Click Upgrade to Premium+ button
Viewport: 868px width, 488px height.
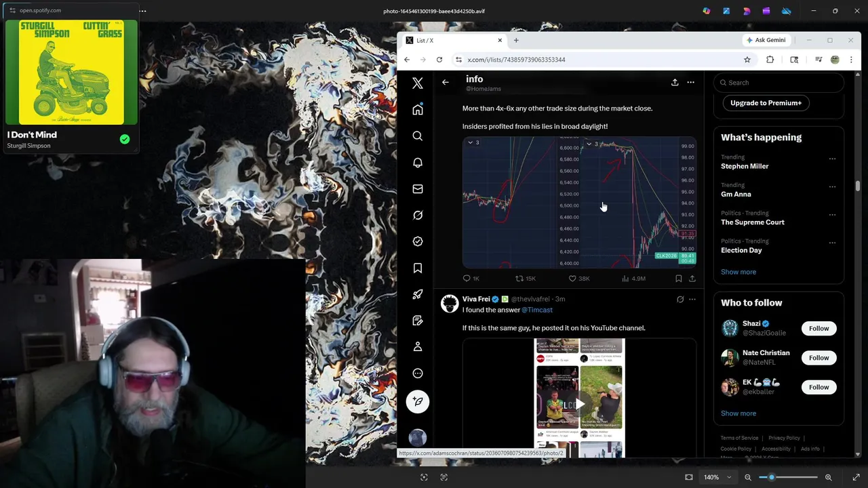click(x=766, y=103)
